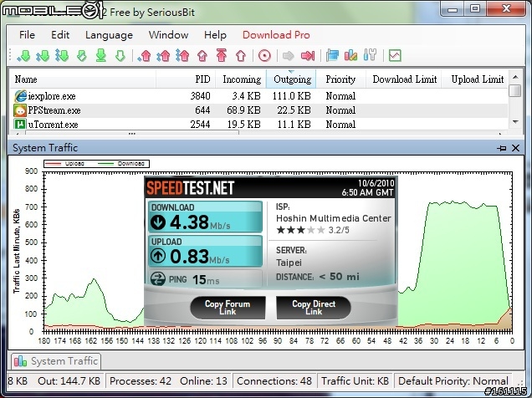
Task: Click outgoing value 111.0 KB
Action: coord(292,96)
